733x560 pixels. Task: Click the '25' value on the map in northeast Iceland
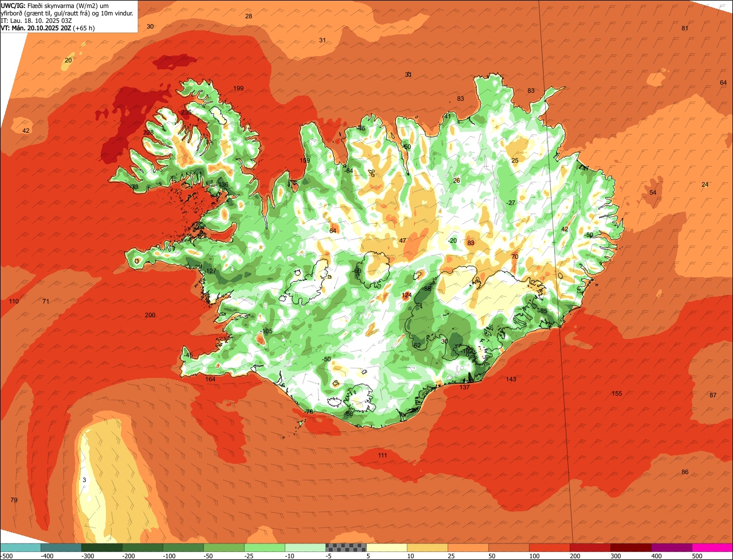(515, 160)
